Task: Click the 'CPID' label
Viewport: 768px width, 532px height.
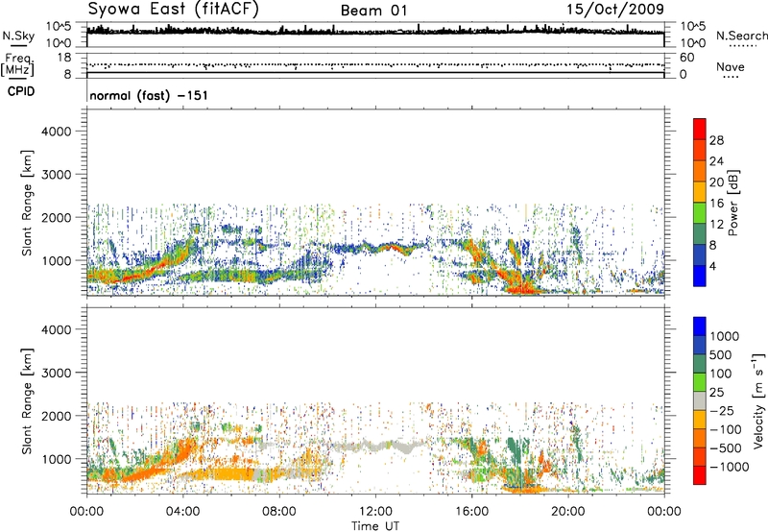Action: coord(21,91)
